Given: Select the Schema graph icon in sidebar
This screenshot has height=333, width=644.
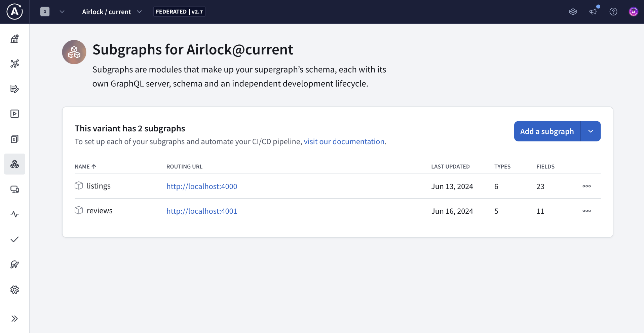Looking at the screenshot, I should click(x=14, y=64).
